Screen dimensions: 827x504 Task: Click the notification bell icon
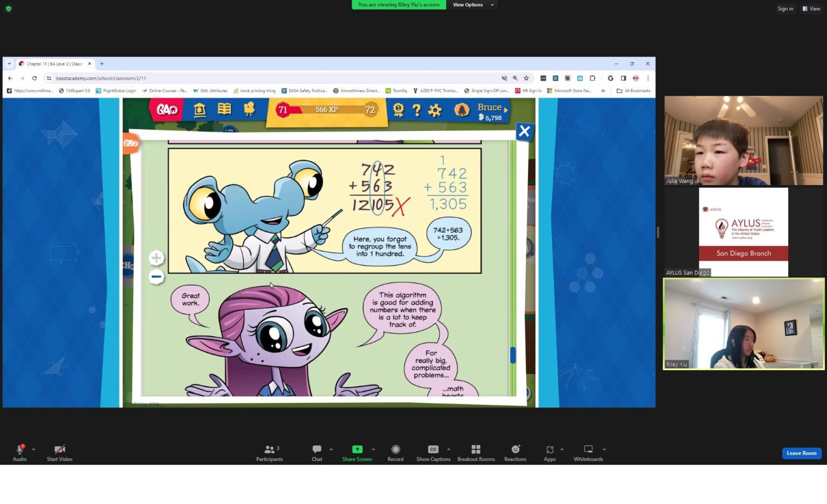click(461, 110)
